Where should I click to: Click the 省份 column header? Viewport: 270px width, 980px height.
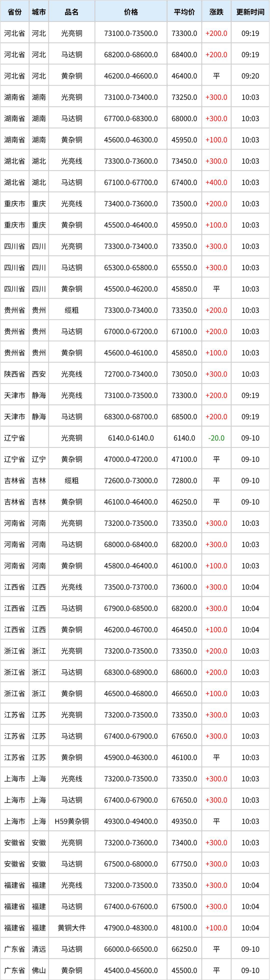click(14, 12)
